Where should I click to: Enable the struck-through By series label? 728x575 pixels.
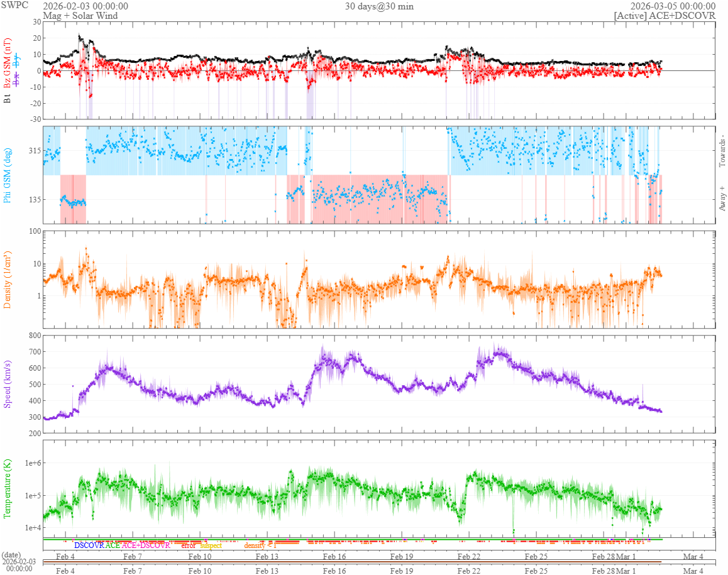tap(17, 60)
